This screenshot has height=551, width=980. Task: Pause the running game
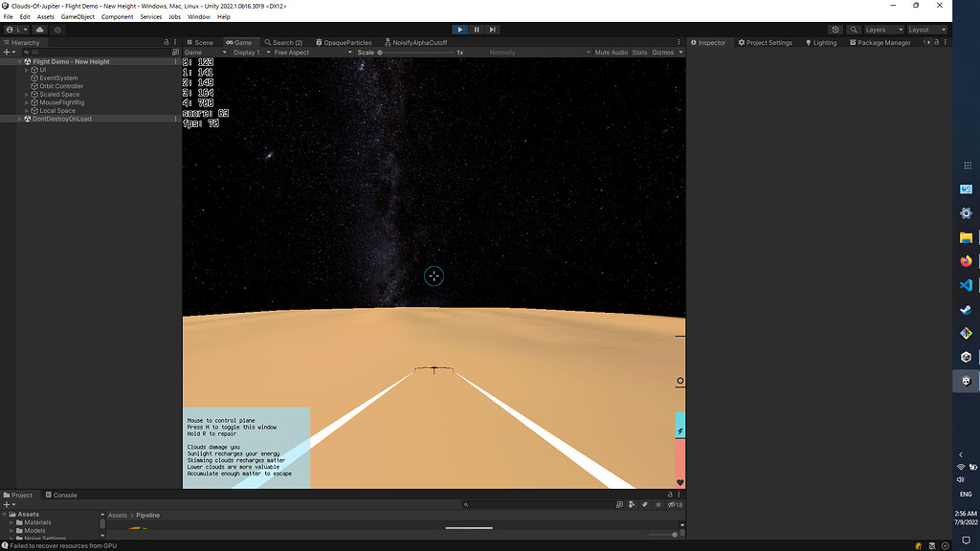point(476,29)
